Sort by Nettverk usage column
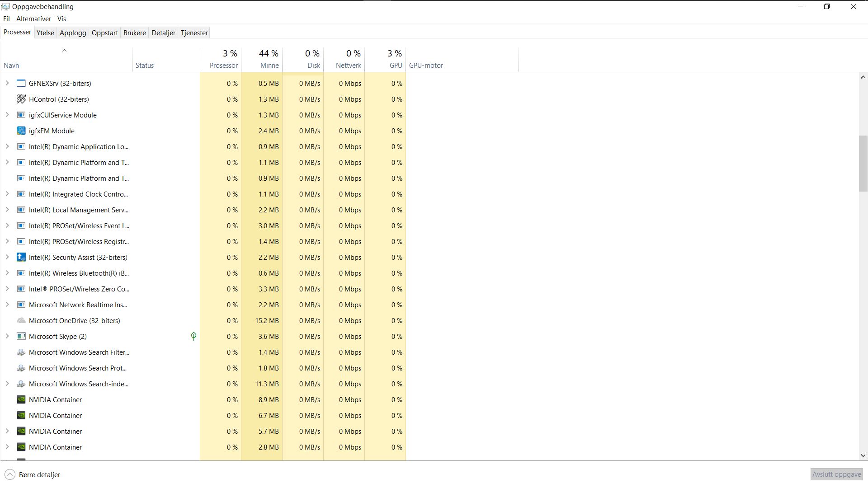Image resolution: width=868 pixels, height=488 pixels. [344, 60]
